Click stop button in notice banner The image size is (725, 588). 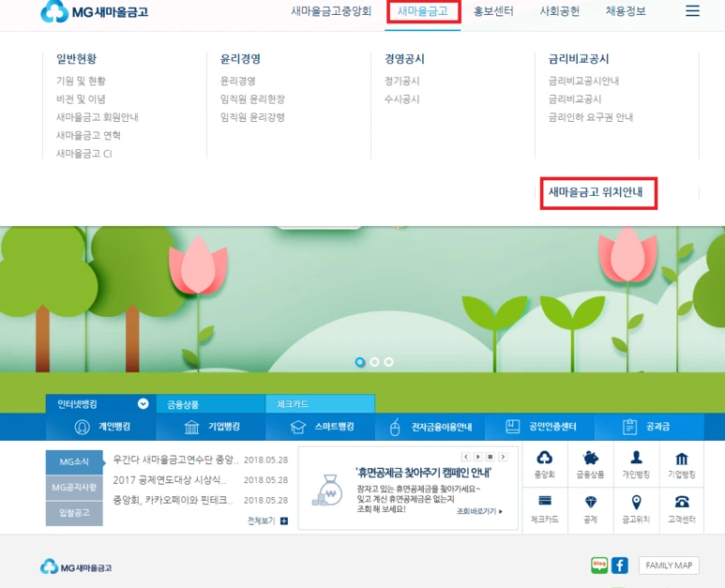pyautogui.click(x=491, y=457)
